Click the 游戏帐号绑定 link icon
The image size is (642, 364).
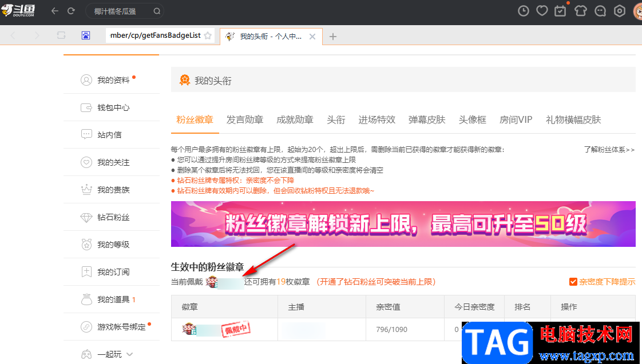click(x=86, y=327)
